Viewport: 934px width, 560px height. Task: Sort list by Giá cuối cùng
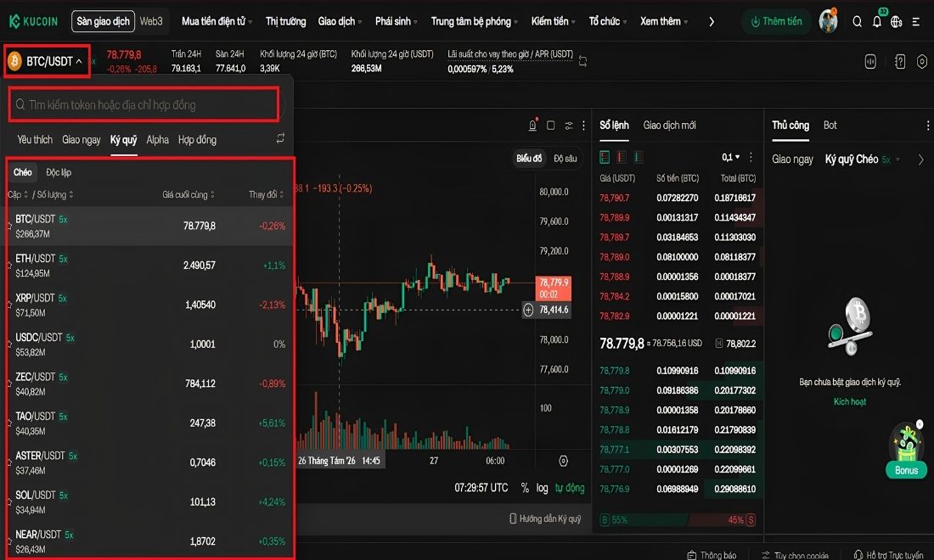click(x=188, y=194)
